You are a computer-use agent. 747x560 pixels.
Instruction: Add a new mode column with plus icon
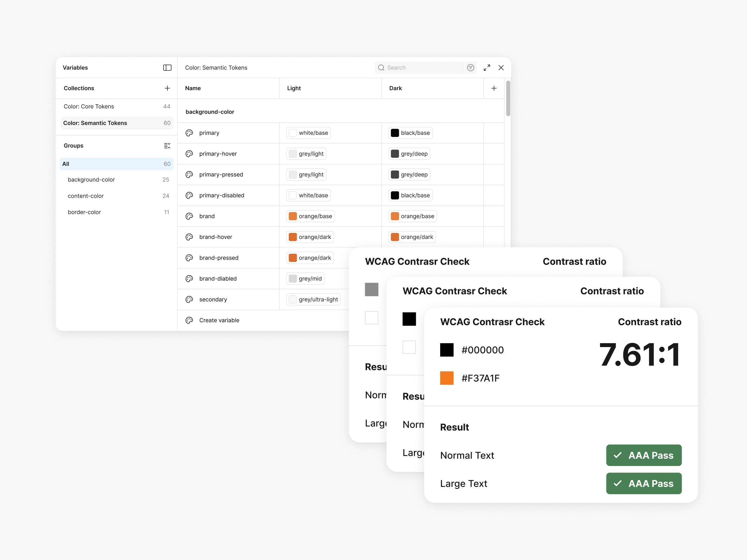click(494, 88)
